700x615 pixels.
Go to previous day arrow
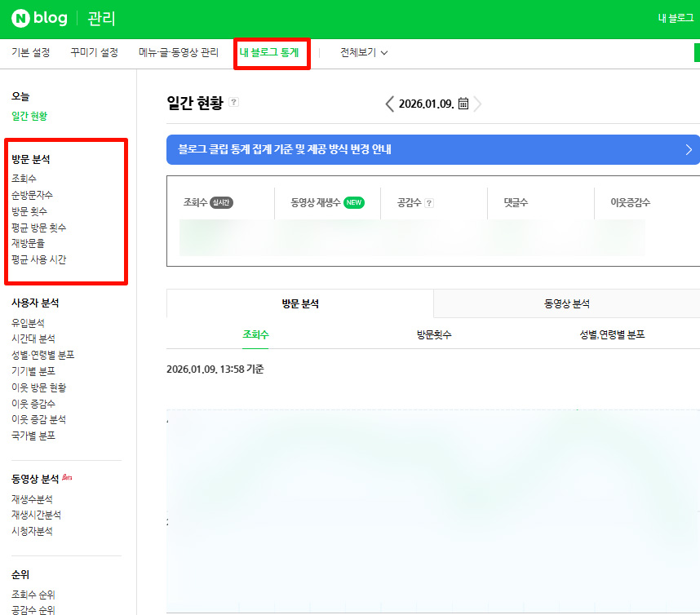tap(390, 104)
